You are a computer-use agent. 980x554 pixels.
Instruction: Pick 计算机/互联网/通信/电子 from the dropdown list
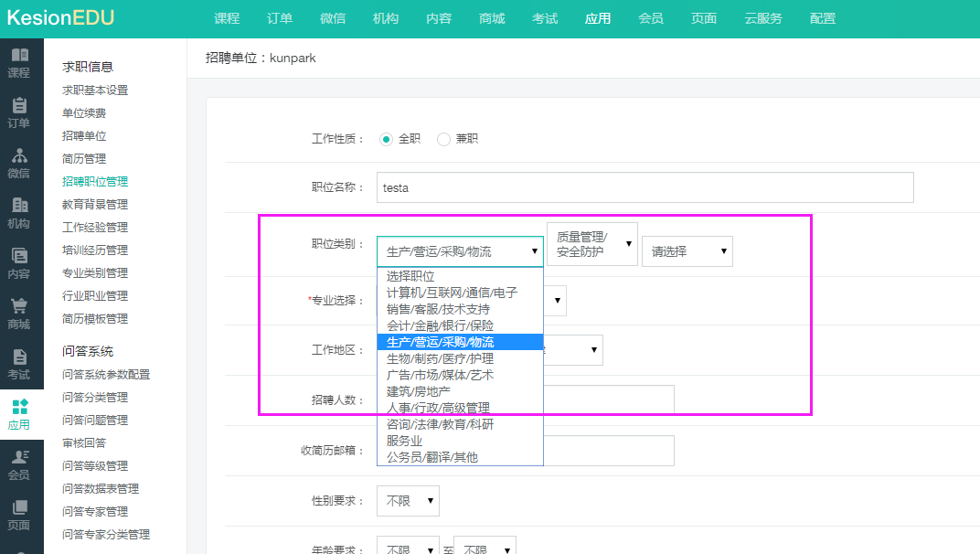click(x=452, y=293)
